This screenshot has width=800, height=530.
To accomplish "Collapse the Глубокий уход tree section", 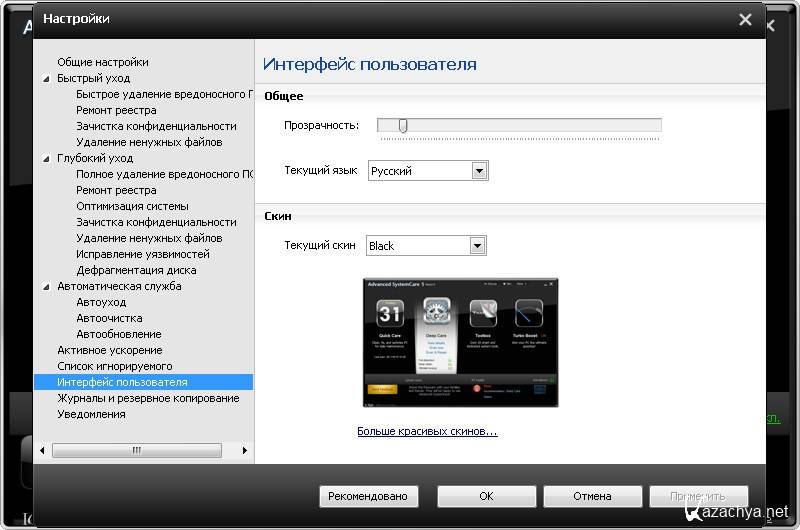I will (x=45, y=158).
